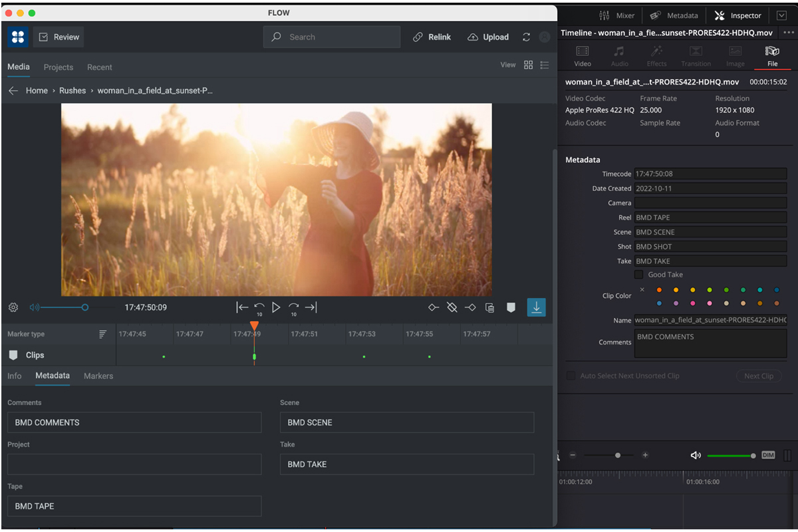Click the Next Clip button
Screen dimensions: 798x532
click(x=759, y=375)
